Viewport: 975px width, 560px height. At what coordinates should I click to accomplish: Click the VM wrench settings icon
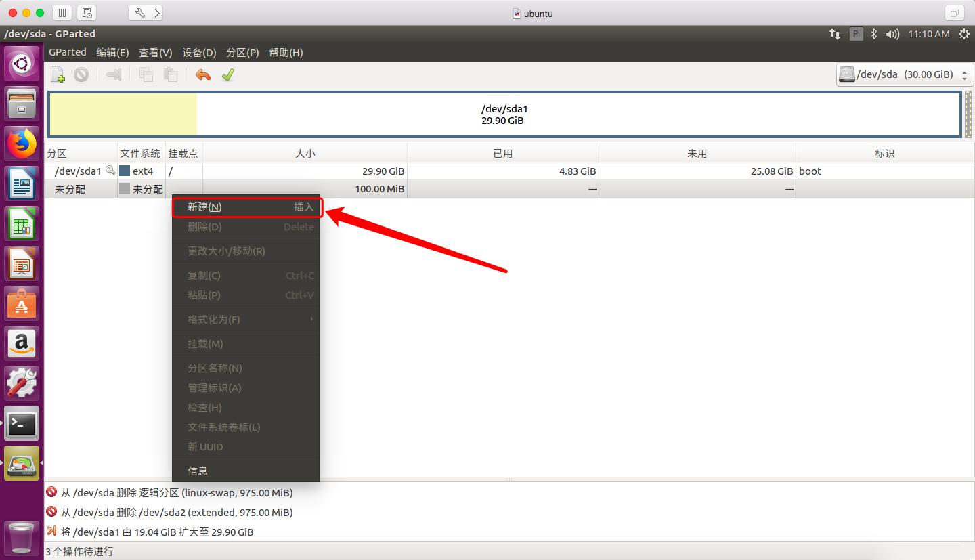[139, 13]
